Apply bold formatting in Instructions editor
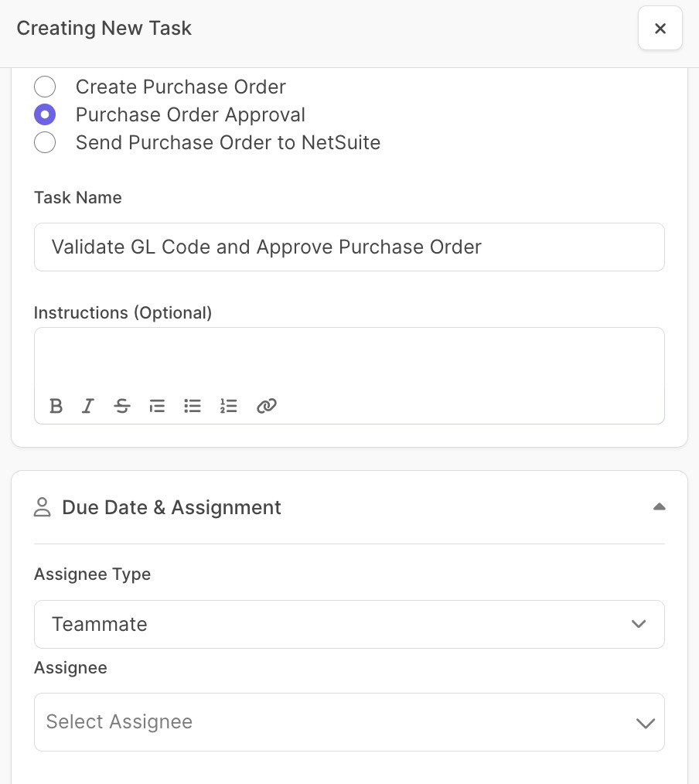 (x=56, y=405)
